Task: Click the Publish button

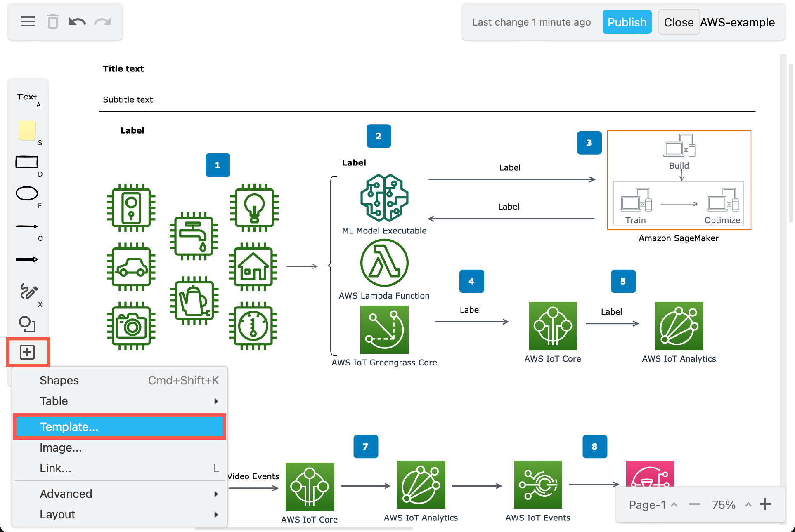Action: click(627, 22)
